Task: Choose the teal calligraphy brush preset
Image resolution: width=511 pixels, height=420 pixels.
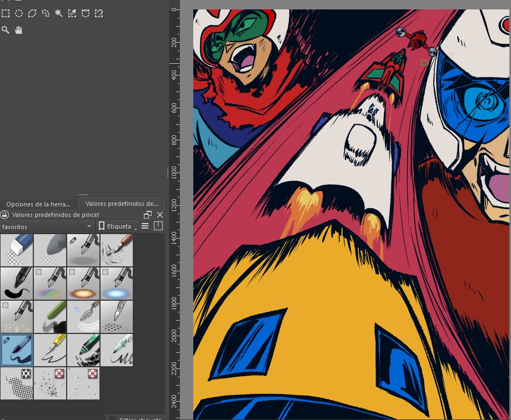Action: coord(117,350)
